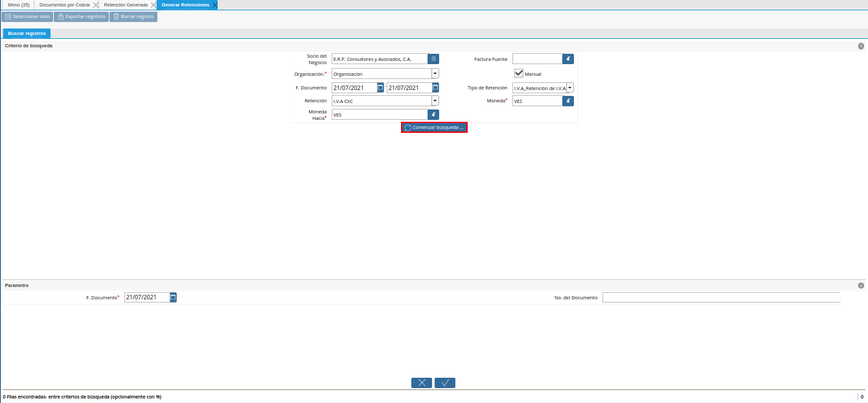Open the Socio del Negocio lookup button
The height and width of the screenshot is (403, 868).
point(433,58)
